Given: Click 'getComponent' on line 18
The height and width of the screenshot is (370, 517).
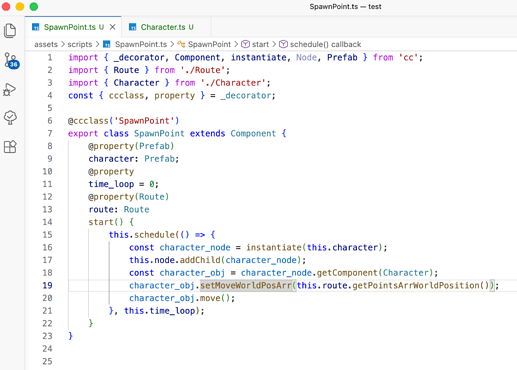Looking at the screenshot, I should click(347, 273).
